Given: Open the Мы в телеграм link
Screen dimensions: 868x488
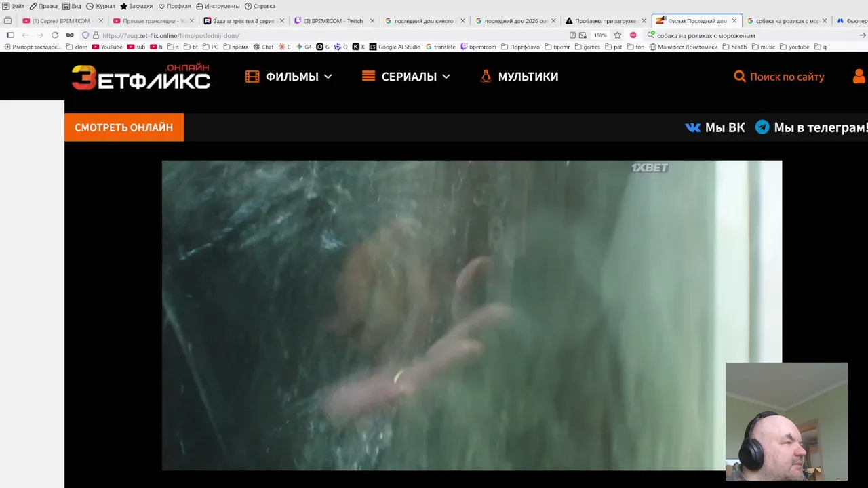Looking at the screenshot, I should [x=812, y=127].
